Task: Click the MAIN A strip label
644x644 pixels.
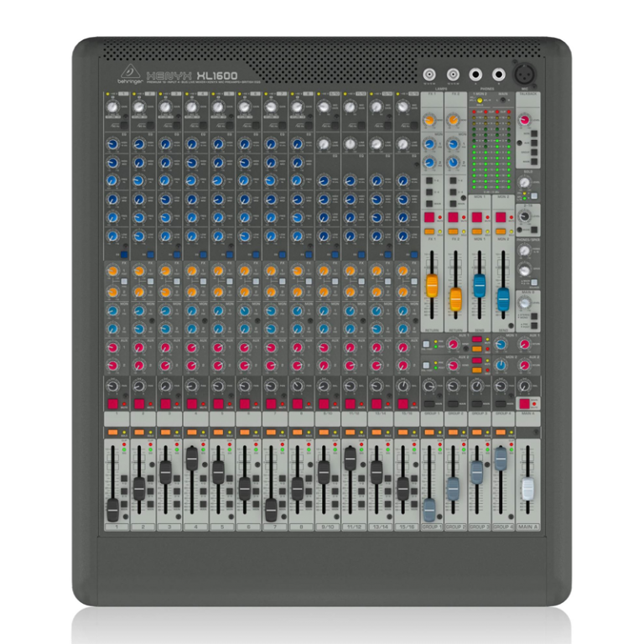Action: [527, 527]
